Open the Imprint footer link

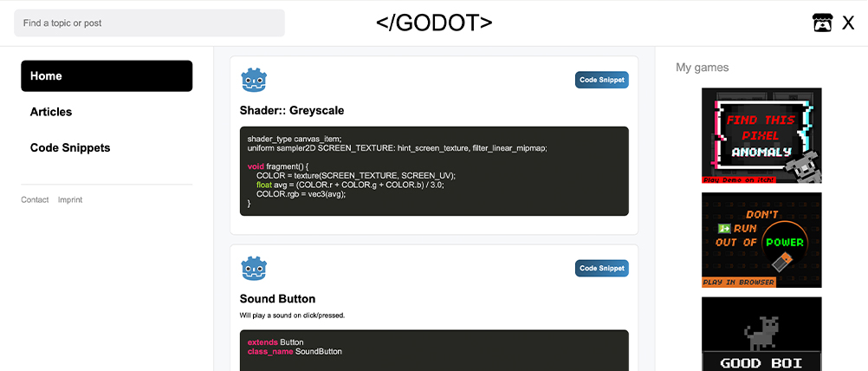pyautogui.click(x=70, y=200)
